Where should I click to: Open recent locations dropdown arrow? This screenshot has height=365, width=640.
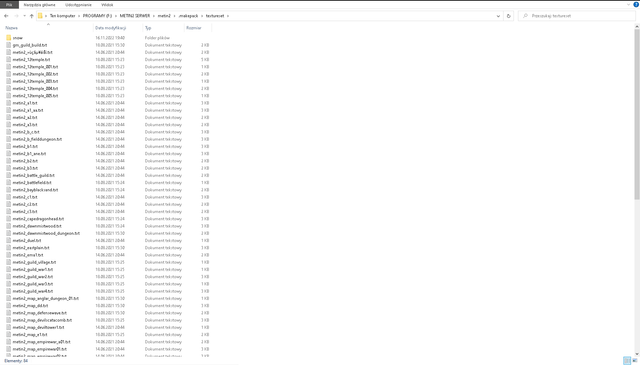tap(24, 16)
